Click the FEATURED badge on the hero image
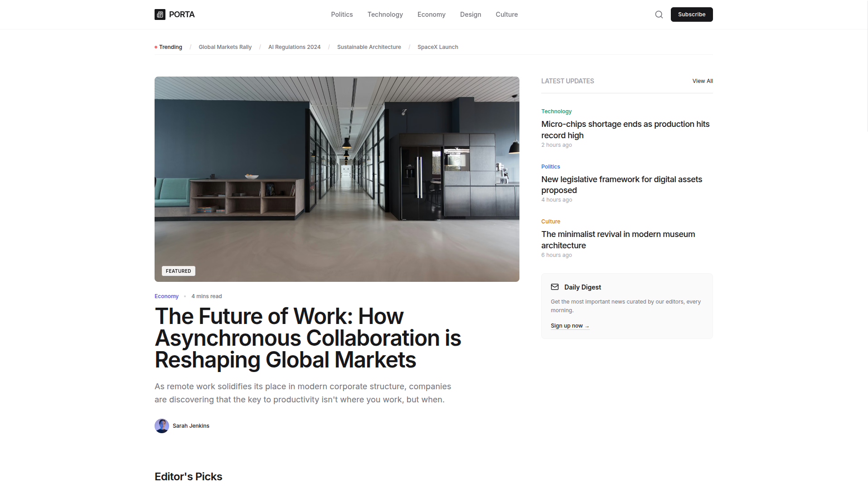The width and height of the screenshot is (868, 488). tap(178, 271)
